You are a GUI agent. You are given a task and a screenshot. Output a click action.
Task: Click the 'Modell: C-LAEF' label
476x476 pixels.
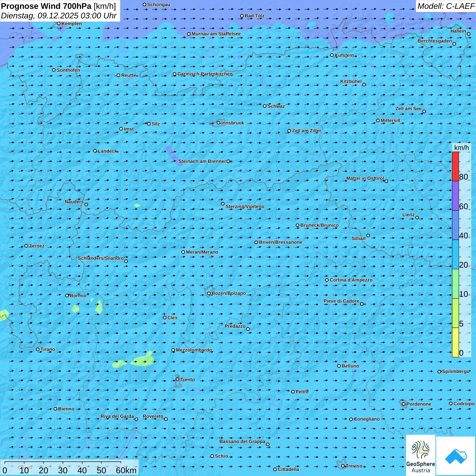[446, 6]
